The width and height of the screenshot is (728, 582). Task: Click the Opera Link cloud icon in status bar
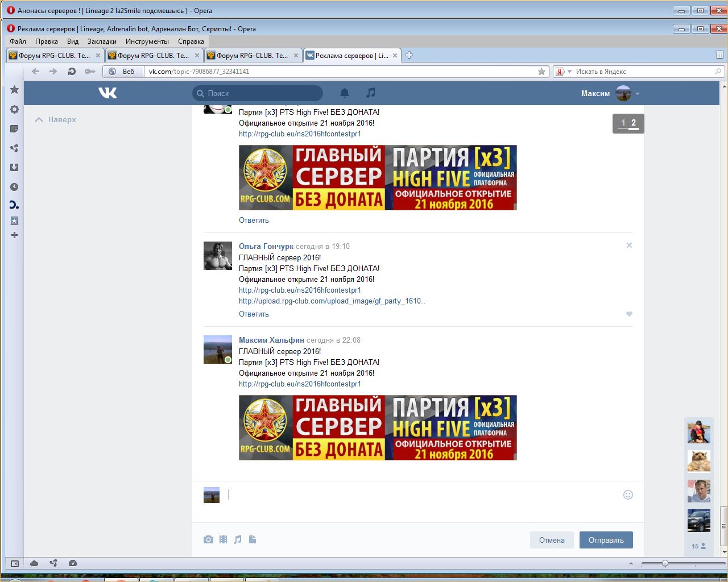[x=34, y=563]
